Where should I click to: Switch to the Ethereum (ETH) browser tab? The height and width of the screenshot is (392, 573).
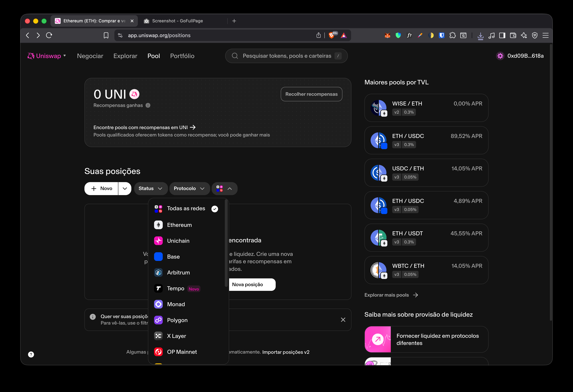(94, 21)
